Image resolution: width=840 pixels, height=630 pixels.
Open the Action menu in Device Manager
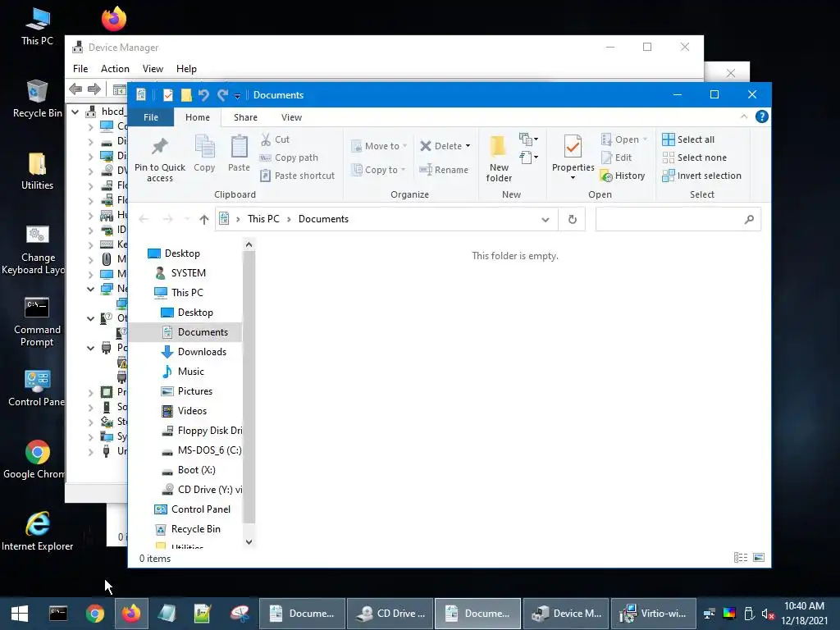click(x=115, y=69)
